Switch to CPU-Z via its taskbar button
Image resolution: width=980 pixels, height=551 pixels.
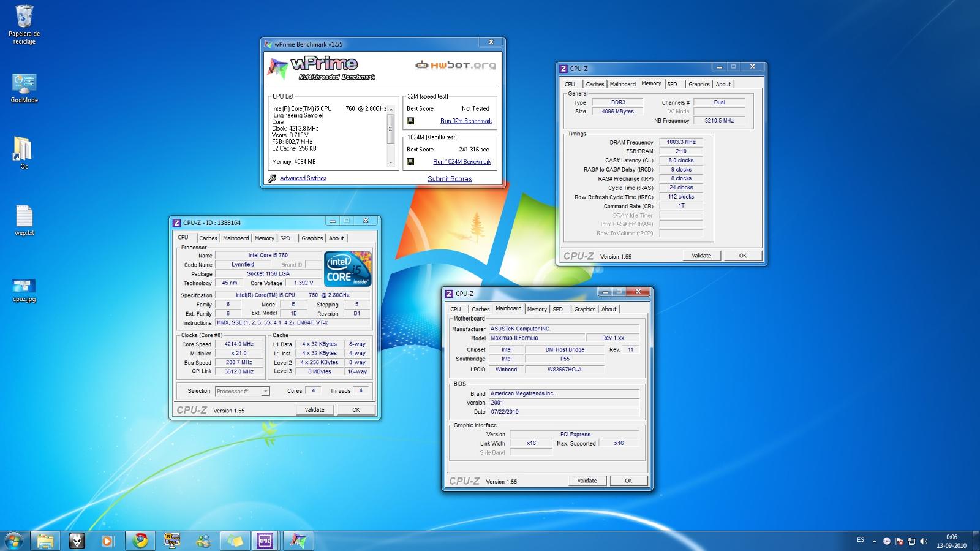pyautogui.click(x=265, y=541)
